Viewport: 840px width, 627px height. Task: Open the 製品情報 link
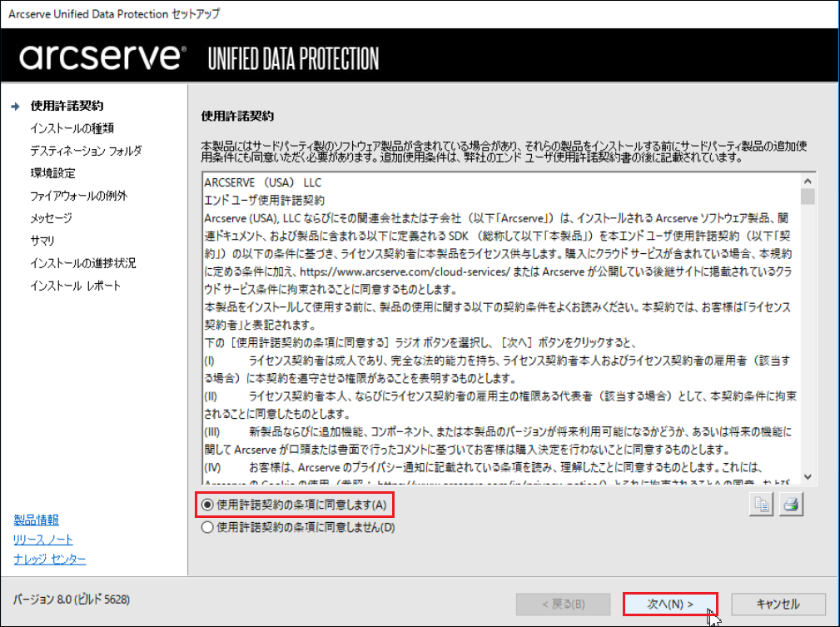pos(37,520)
